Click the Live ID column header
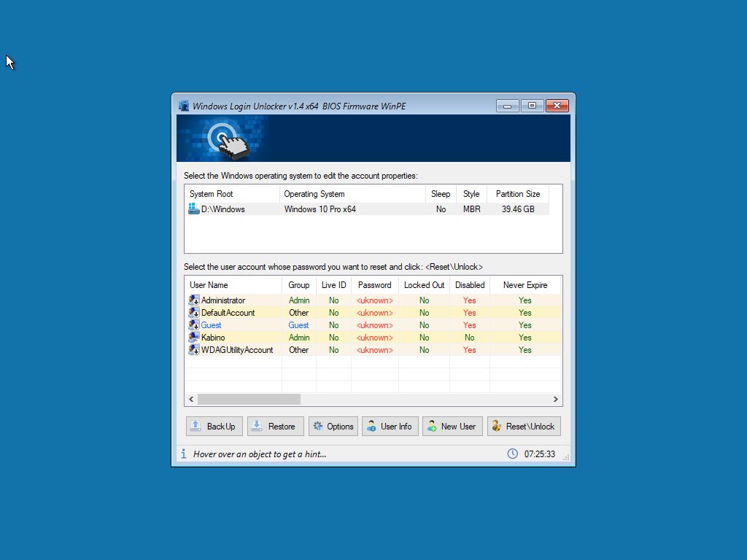Image resolution: width=747 pixels, height=560 pixels. [x=333, y=285]
